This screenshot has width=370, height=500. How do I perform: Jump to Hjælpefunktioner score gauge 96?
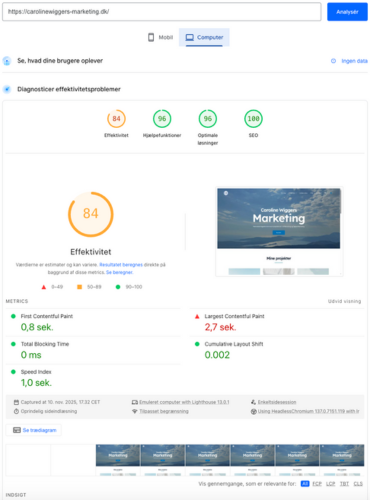tap(162, 119)
